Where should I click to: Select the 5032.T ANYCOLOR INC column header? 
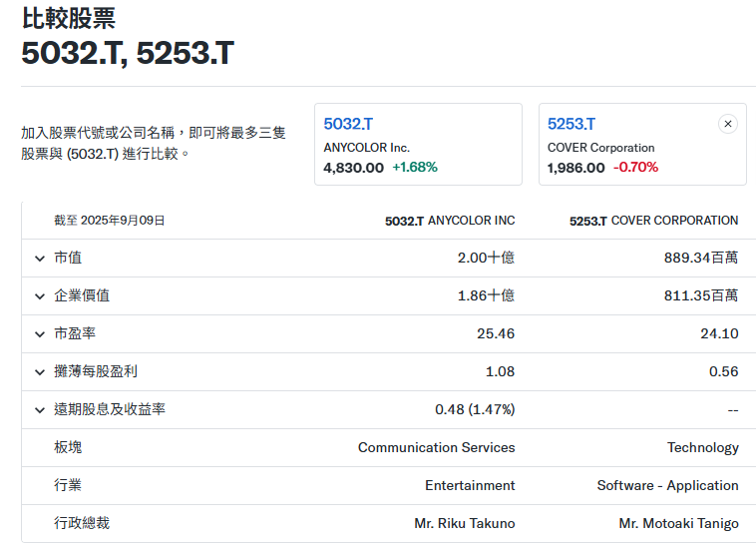click(x=450, y=221)
